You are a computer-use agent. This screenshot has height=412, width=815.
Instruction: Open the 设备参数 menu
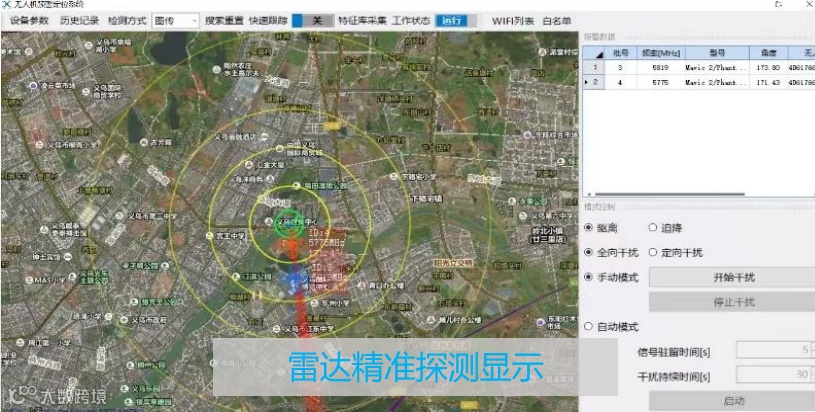29,21
